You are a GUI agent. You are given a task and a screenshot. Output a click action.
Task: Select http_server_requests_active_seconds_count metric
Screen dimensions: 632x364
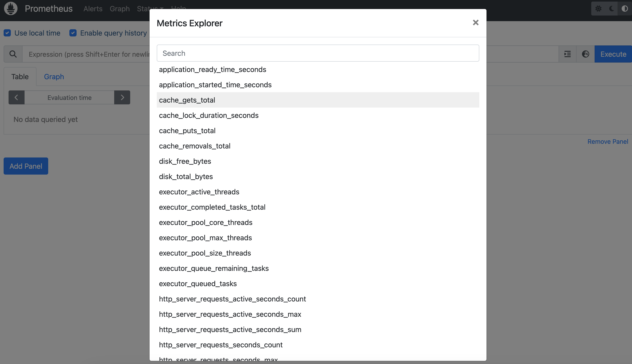(x=318, y=299)
